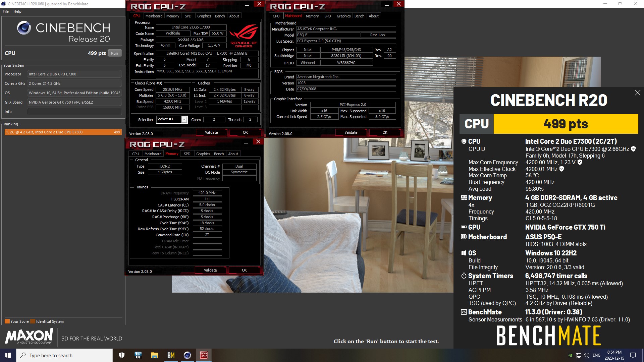Minimize the CPU-Z Mainboard window
The height and width of the screenshot is (362, 644).
click(x=386, y=5)
